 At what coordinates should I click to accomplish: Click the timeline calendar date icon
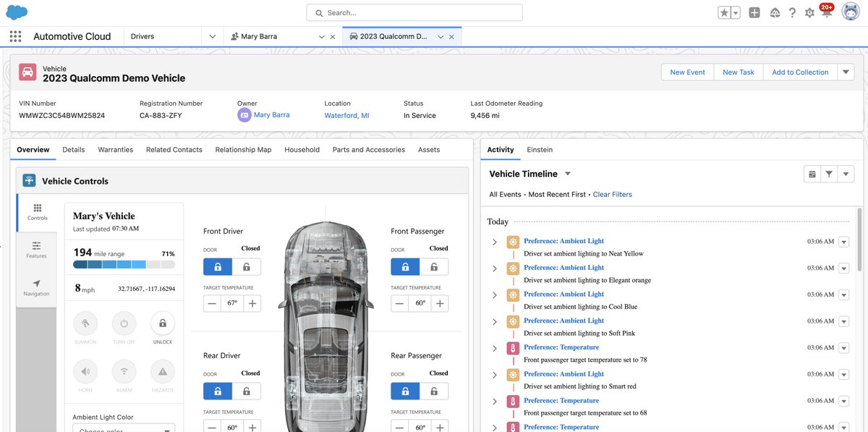point(812,174)
